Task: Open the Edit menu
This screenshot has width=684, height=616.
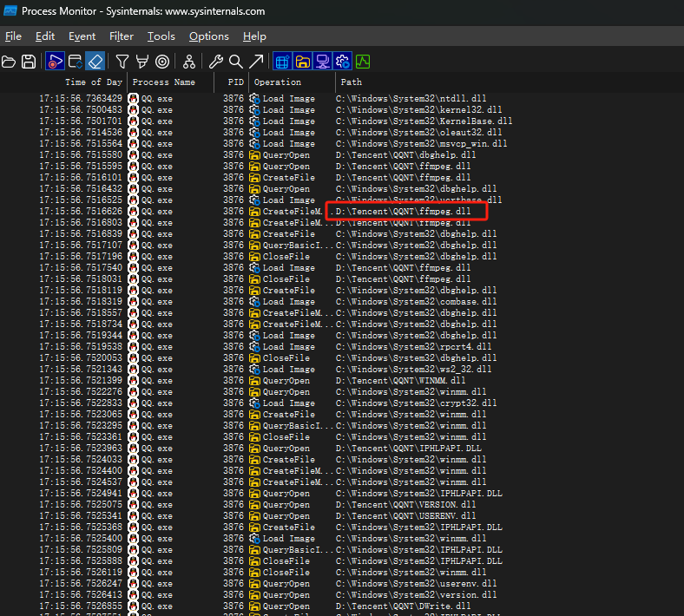Action: click(45, 36)
